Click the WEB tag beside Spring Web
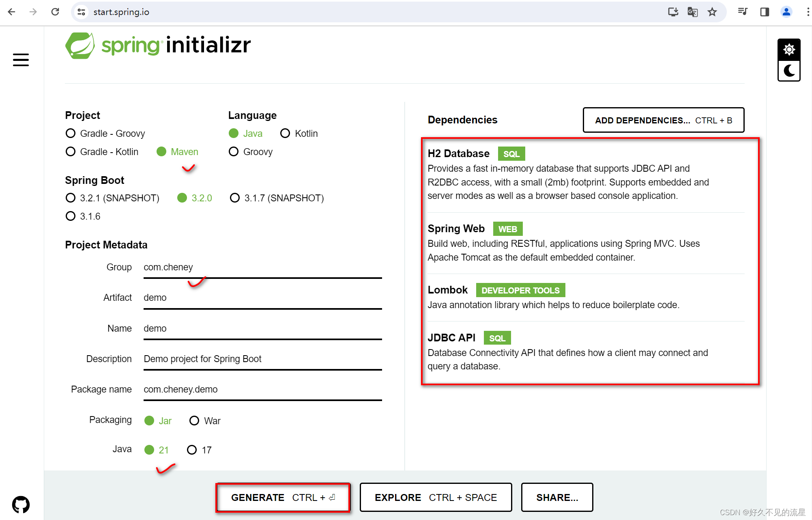This screenshot has height=520, width=812. coord(508,229)
